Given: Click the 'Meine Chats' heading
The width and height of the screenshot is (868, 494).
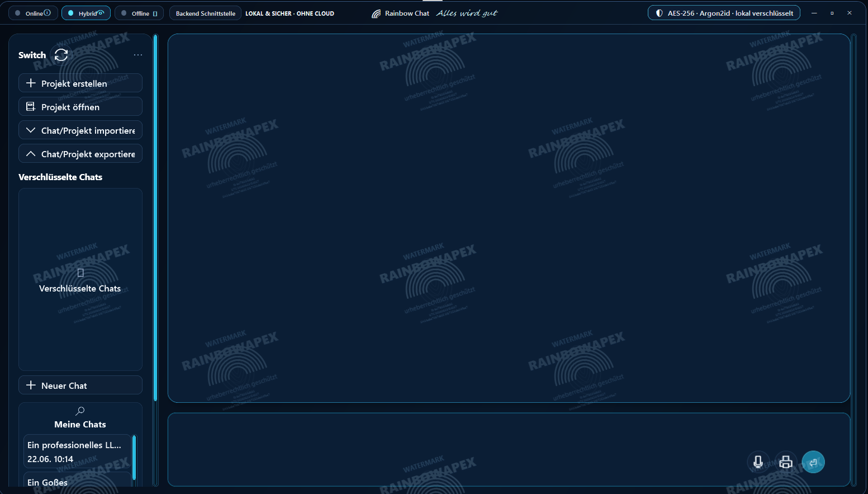Looking at the screenshot, I should 80,424.
